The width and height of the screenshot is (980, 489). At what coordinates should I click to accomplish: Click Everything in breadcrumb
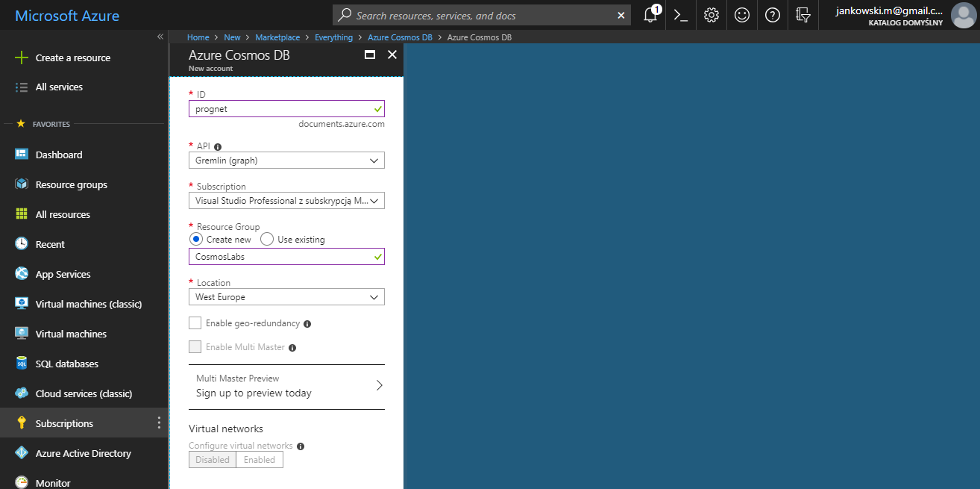tap(333, 37)
